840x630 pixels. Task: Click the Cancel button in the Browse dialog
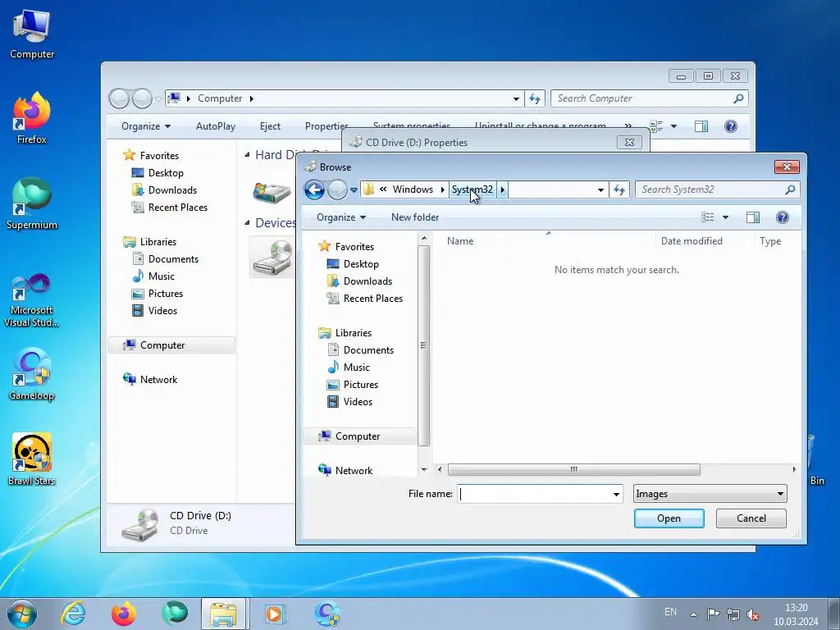751,518
